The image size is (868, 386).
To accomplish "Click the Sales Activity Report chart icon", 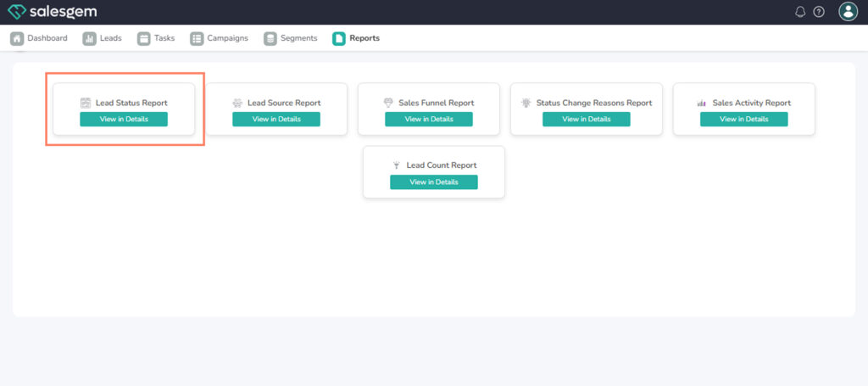I will (702, 103).
